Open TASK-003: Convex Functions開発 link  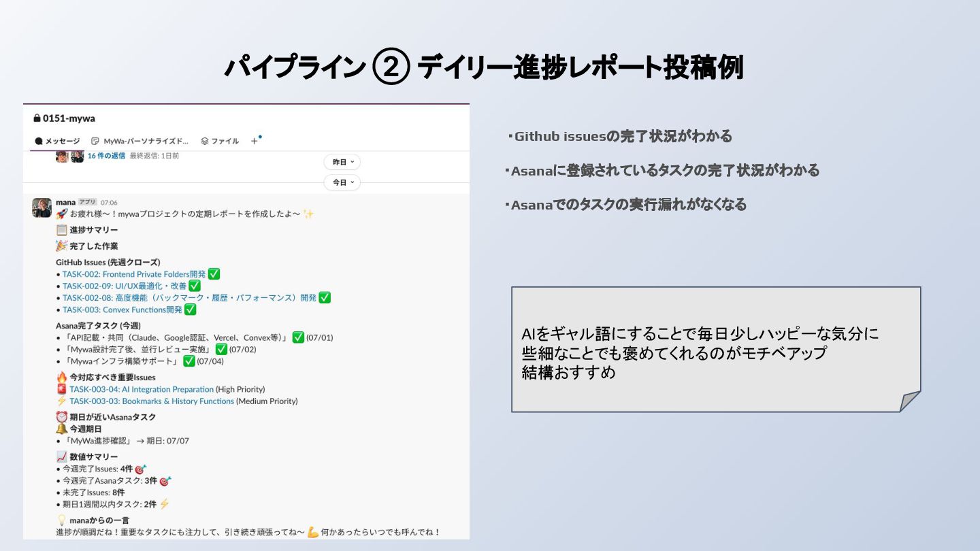(122, 310)
